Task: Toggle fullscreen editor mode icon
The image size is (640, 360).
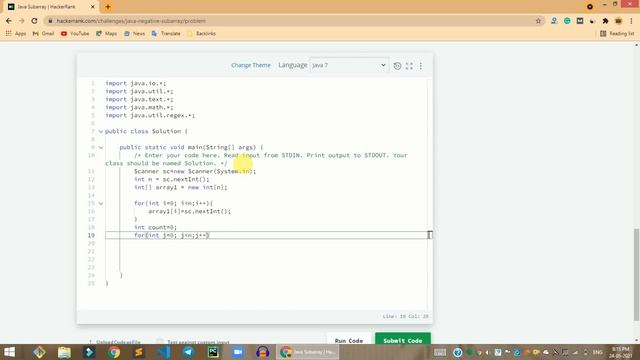Action: coord(409,66)
